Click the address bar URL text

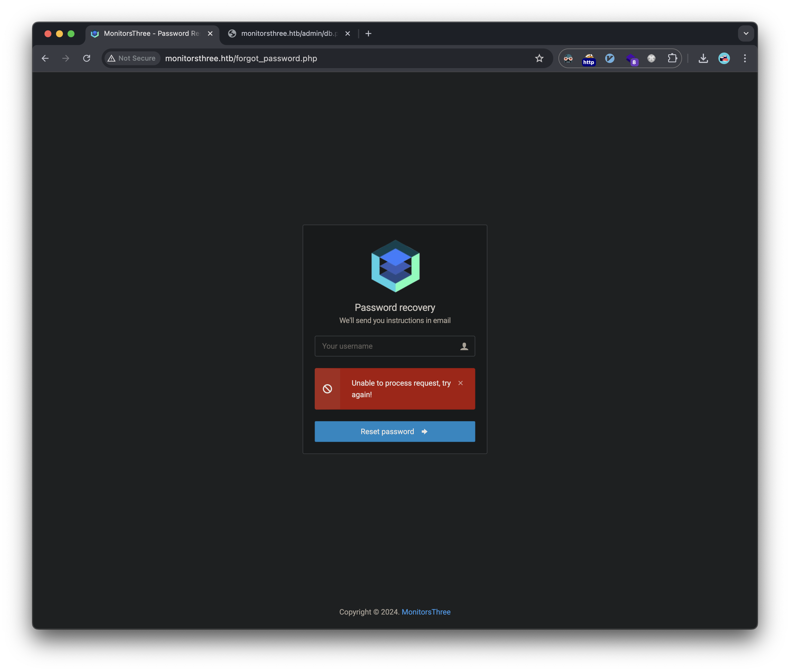pyautogui.click(x=241, y=58)
